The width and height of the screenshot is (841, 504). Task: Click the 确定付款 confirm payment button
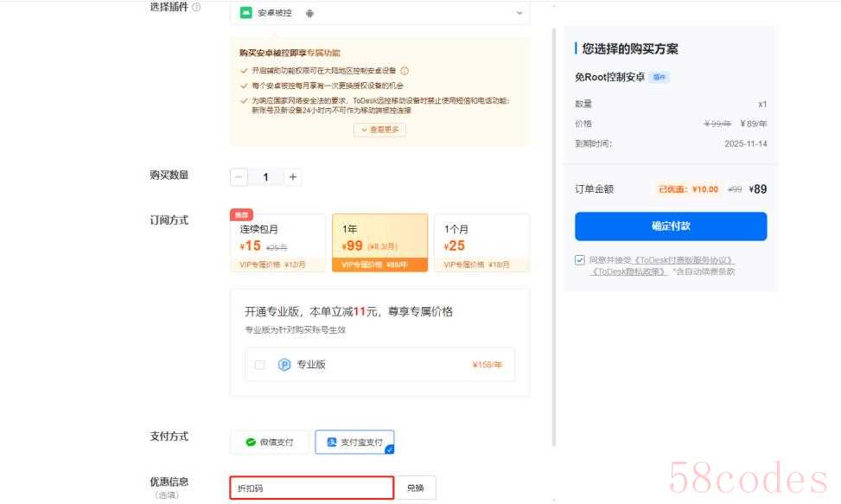pos(671,226)
